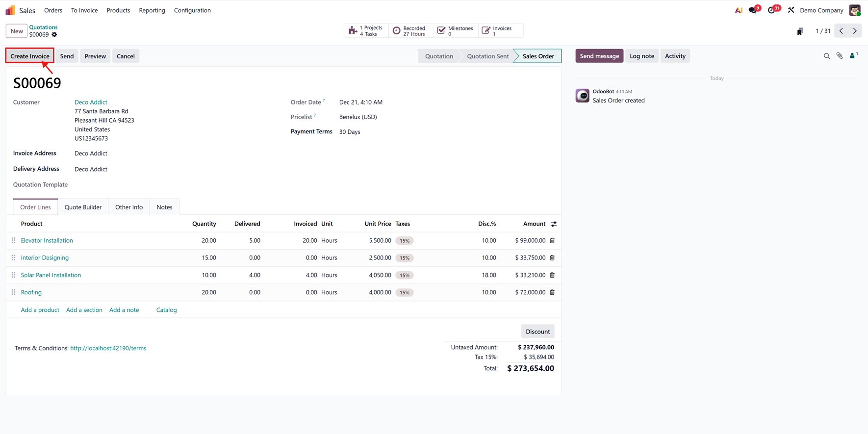This screenshot has height=434, width=868.
Task: Click Add a section link
Action: point(84,310)
